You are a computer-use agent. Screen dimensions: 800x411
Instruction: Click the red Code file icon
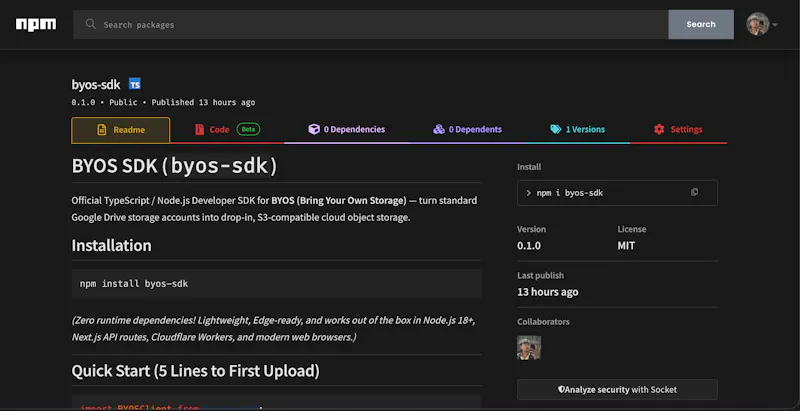click(x=199, y=130)
